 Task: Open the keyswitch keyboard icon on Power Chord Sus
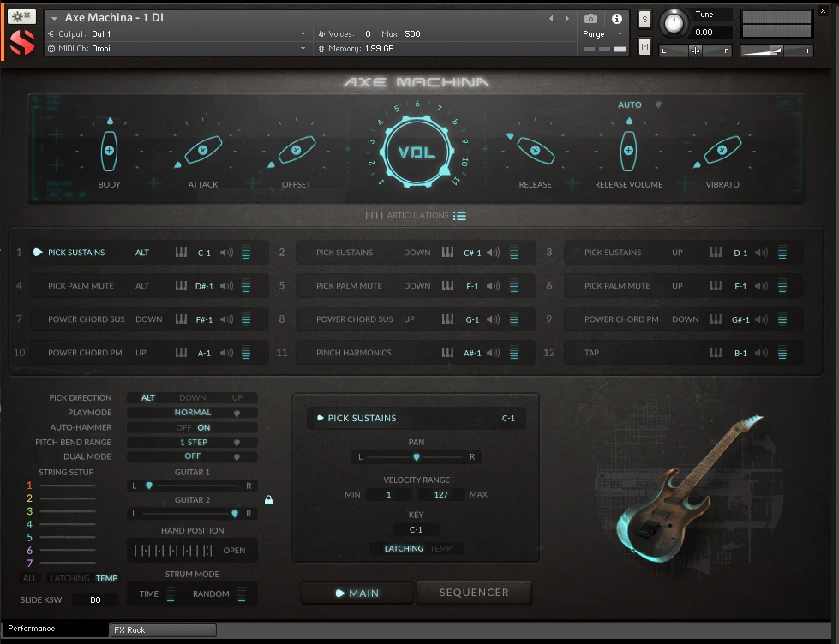click(x=181, y=319)
